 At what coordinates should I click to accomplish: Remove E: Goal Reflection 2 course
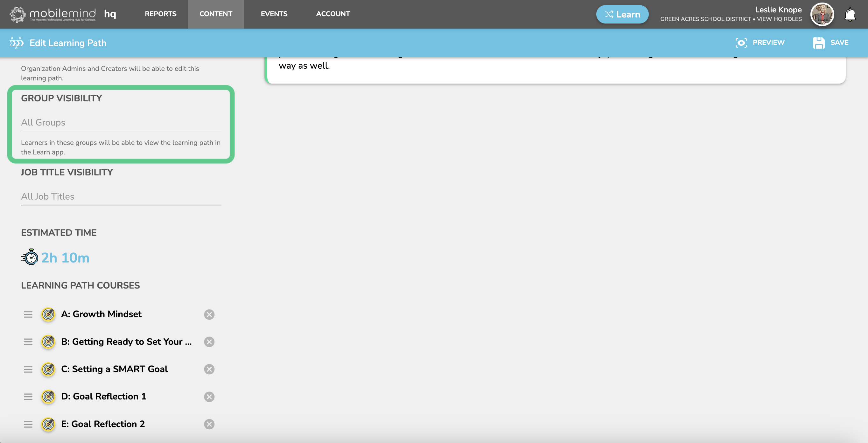click(209, 424)
